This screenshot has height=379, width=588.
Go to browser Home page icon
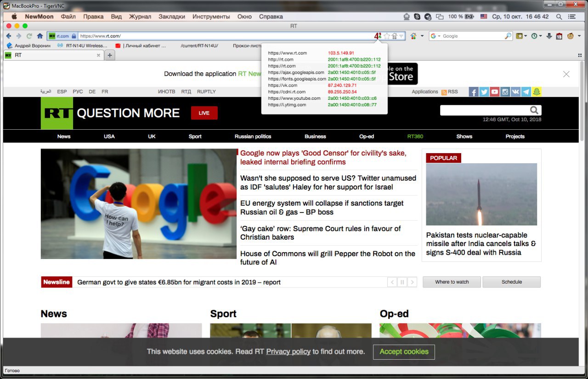tap(40, 36)
